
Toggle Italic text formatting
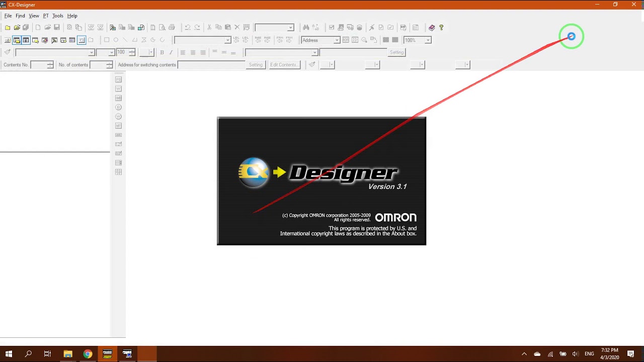pyautogui.click(x=171, y=52)
